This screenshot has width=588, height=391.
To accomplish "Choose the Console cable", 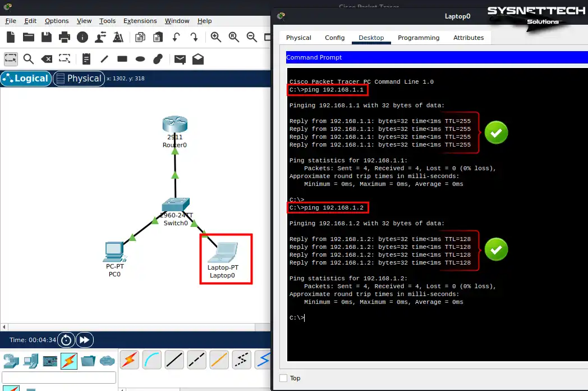I will coord(152,360).
